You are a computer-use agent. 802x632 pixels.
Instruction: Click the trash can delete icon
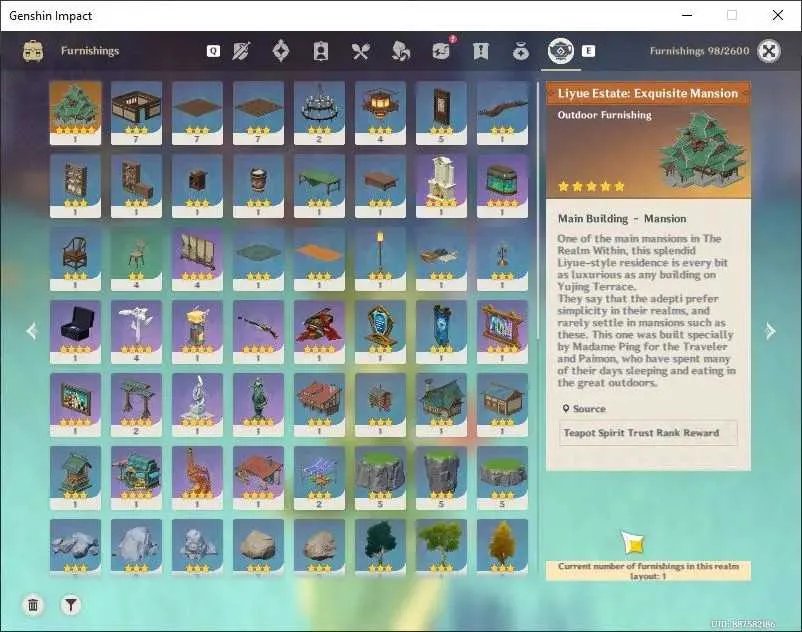[x=33, y=605]
